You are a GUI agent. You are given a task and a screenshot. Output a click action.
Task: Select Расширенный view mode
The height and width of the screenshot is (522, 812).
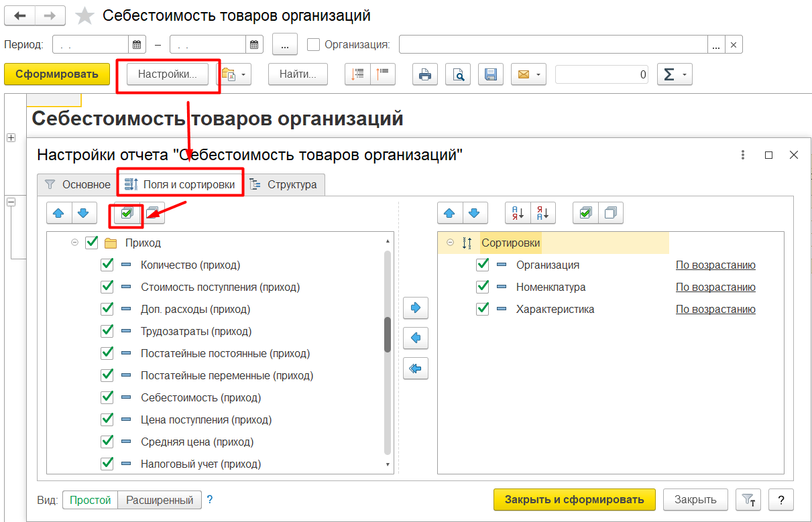click(160, 500)
